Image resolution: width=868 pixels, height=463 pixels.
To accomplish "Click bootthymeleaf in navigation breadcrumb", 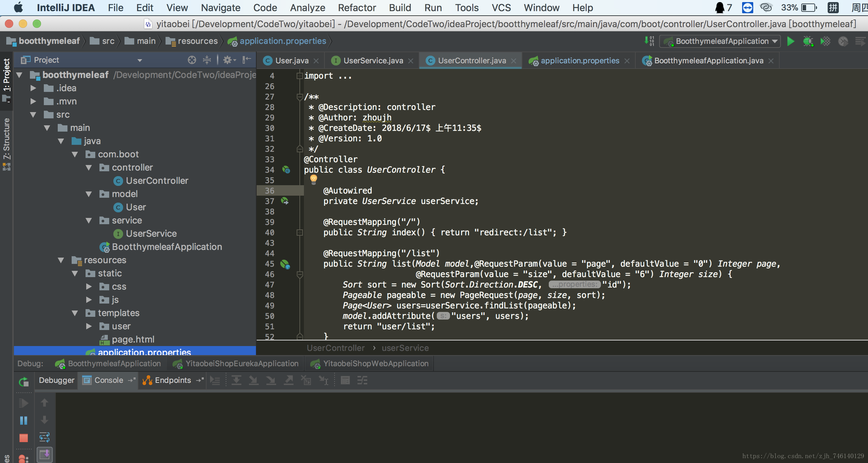I will (43, 41).
